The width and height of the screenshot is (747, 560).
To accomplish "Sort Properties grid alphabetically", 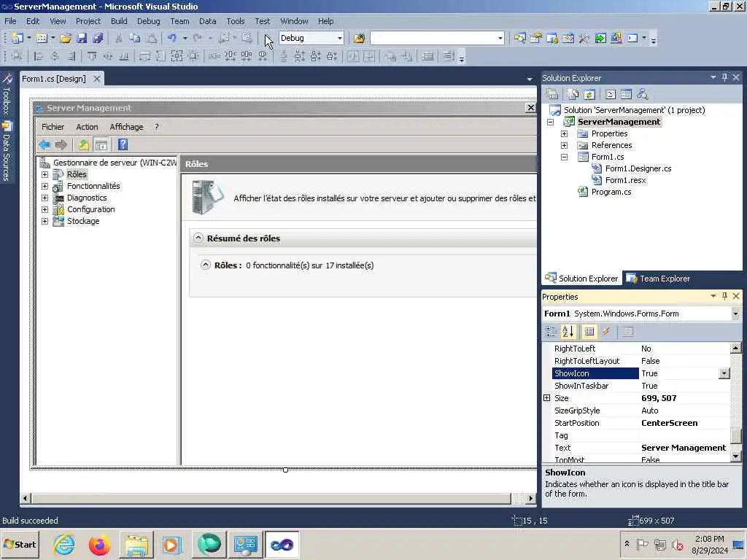I will coord(568,332).
